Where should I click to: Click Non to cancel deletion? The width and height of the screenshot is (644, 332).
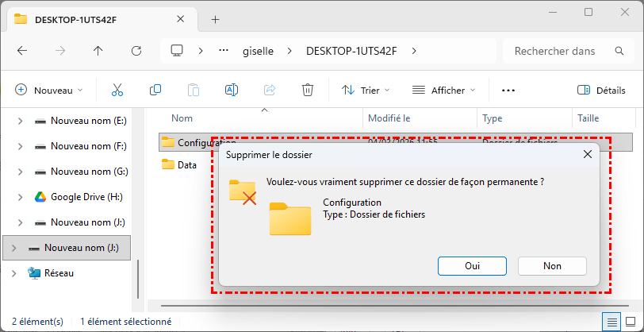[x=552, y=266]
